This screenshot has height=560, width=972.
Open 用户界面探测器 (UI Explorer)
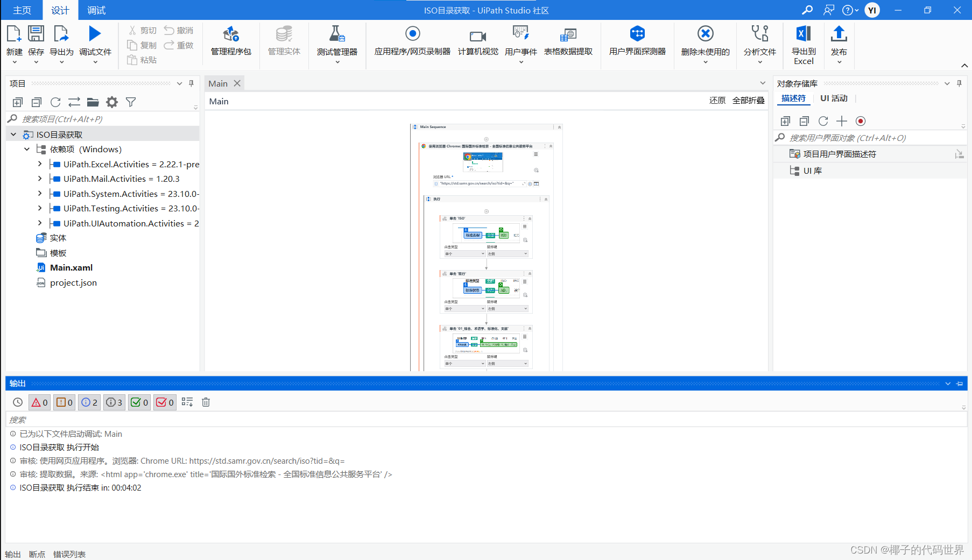(637, 41)
